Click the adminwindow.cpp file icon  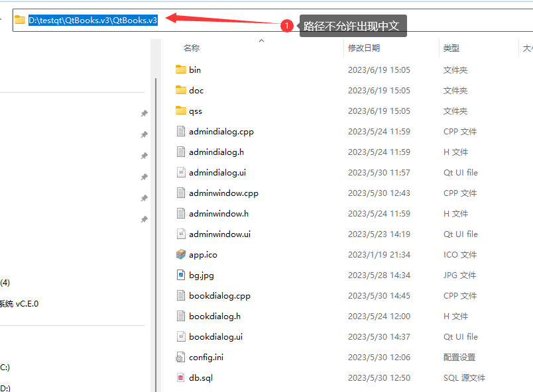tap(181, 193)
